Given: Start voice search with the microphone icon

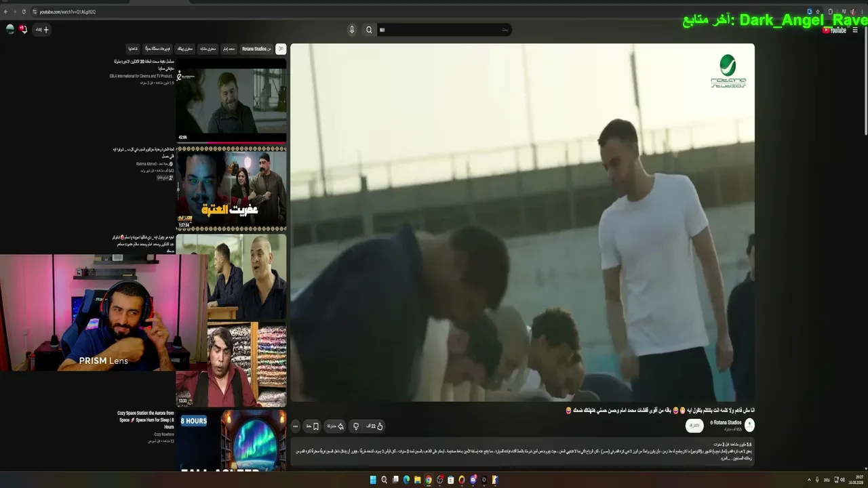Looking at the screenshot, I should [x=351, y=30].
